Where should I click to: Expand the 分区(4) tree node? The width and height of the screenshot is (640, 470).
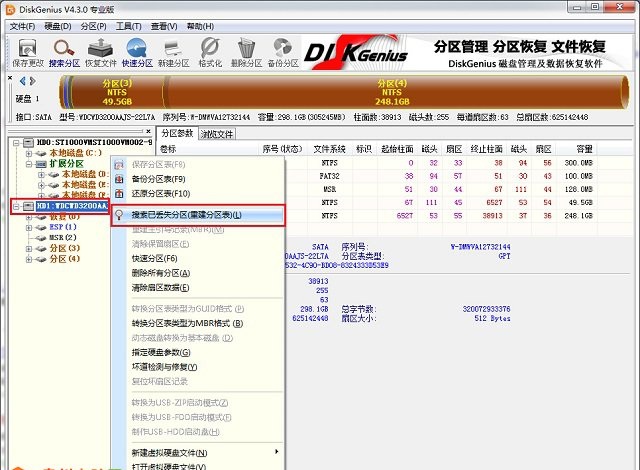(x=29, y=259)
